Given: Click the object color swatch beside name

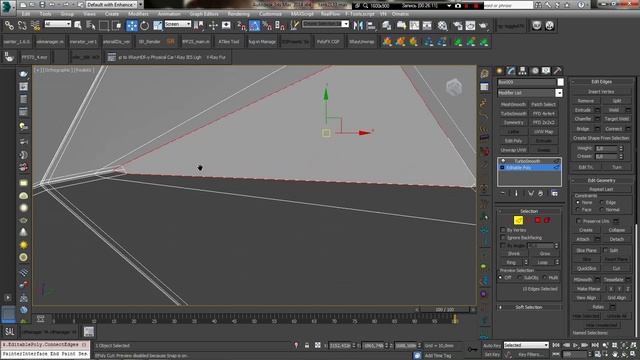Looking at the screenshot, I should point(560,82).
